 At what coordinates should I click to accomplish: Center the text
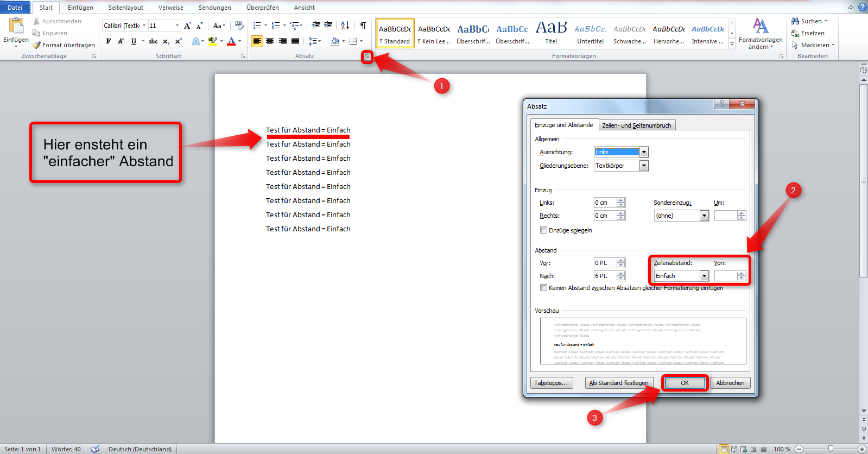pos(270,41)
